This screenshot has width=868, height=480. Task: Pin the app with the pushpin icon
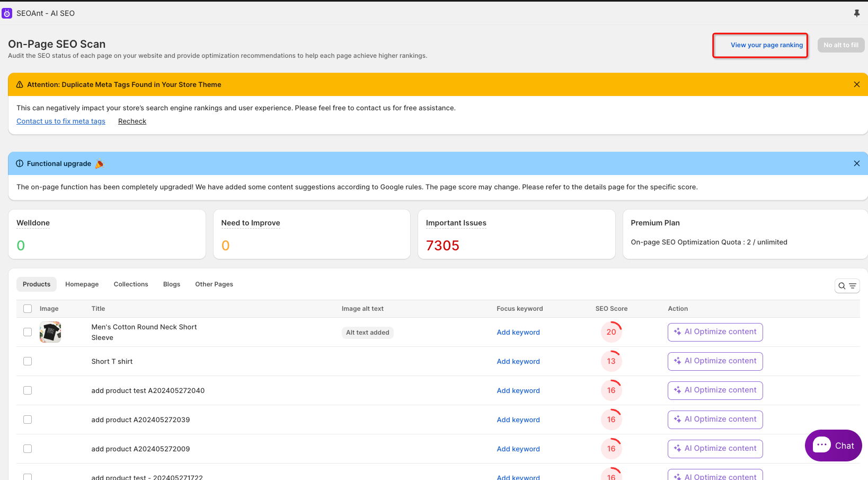click(857, 13)
